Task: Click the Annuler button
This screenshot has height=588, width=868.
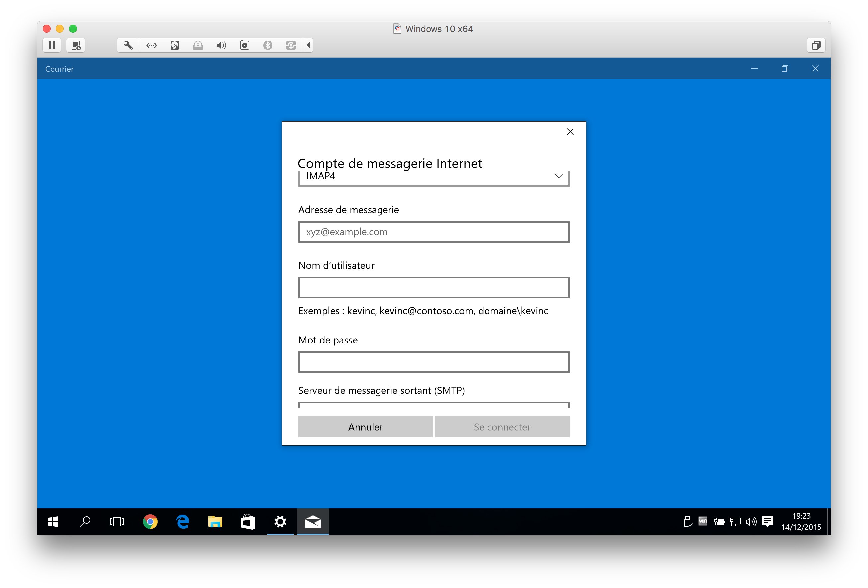Action: [x=365, y=427]
